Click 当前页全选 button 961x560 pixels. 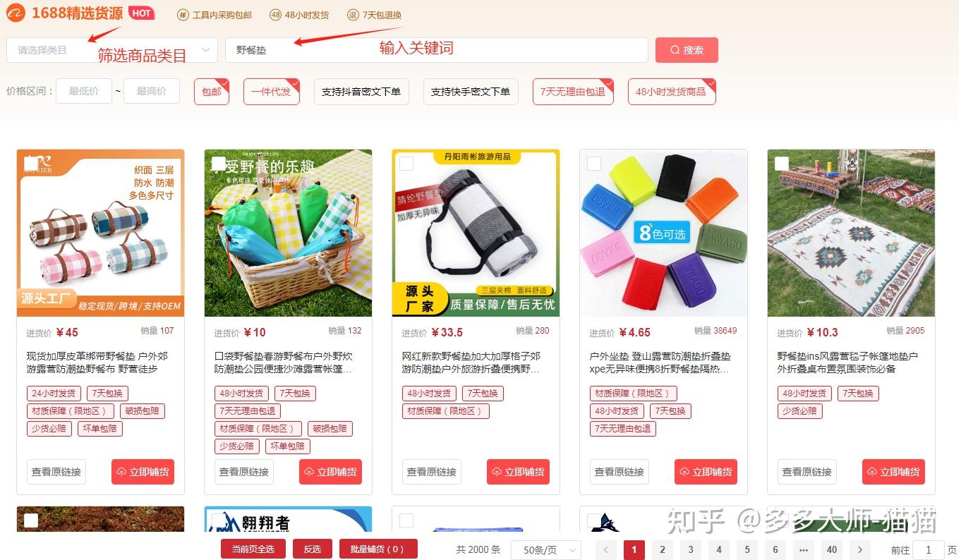253,549
